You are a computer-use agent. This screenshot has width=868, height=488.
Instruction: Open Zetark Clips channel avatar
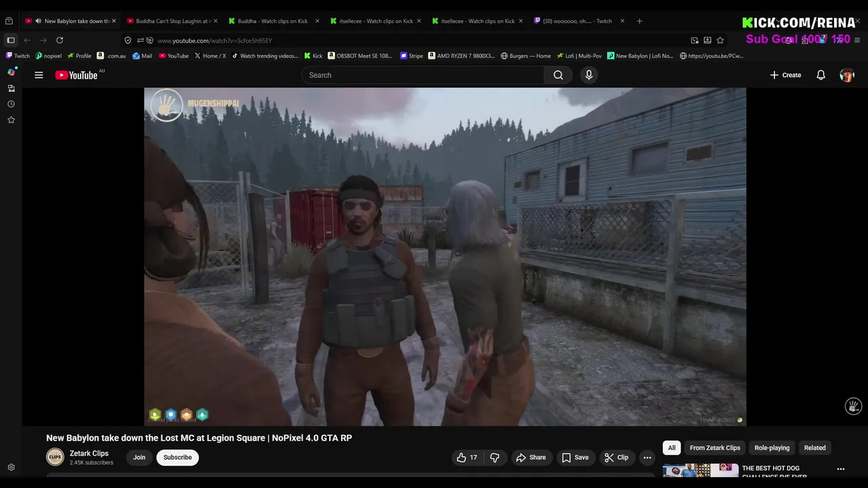point(55,457)
